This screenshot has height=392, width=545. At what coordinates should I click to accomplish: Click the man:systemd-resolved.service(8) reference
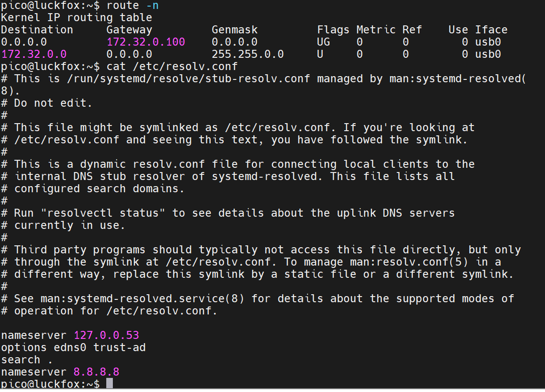142,299
